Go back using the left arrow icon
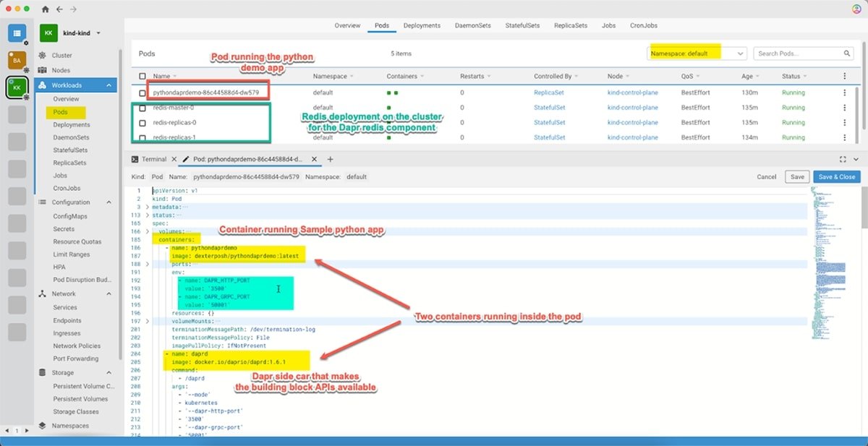This screenshot has width=868, height=446. [59, 9]
